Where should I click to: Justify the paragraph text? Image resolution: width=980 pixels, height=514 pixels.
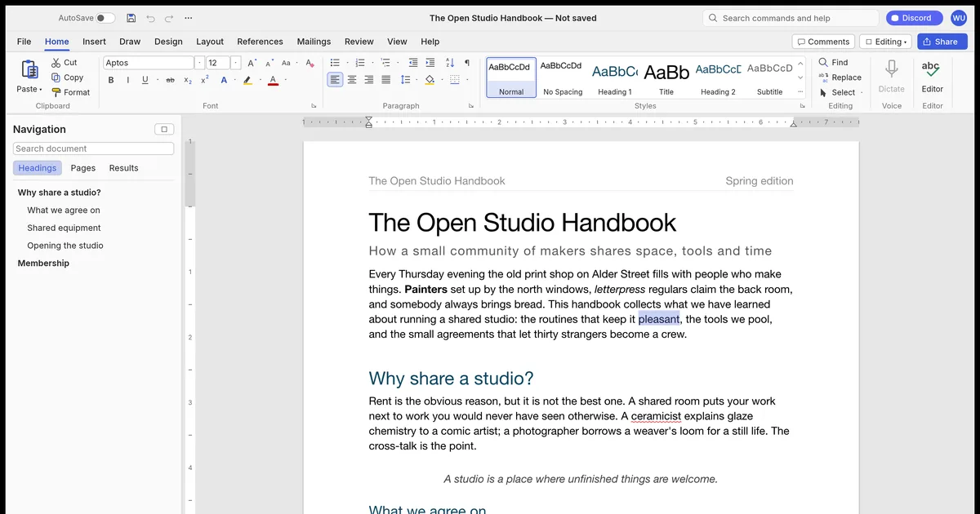pos(386,79)
